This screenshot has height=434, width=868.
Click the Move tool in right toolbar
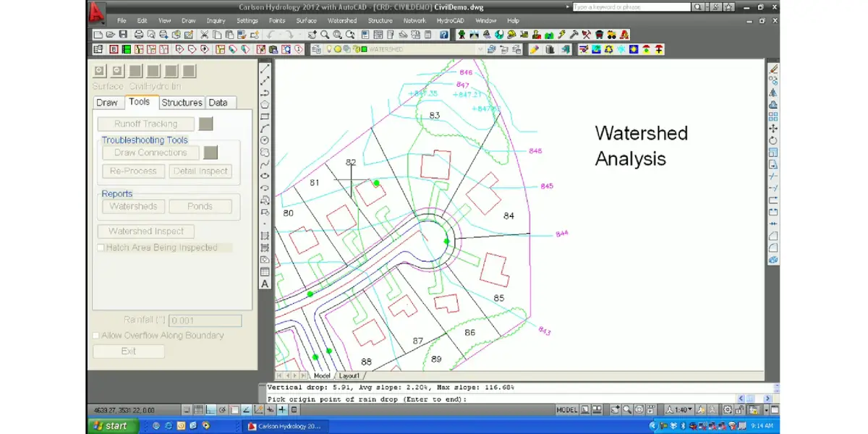(x=773, y=129)
